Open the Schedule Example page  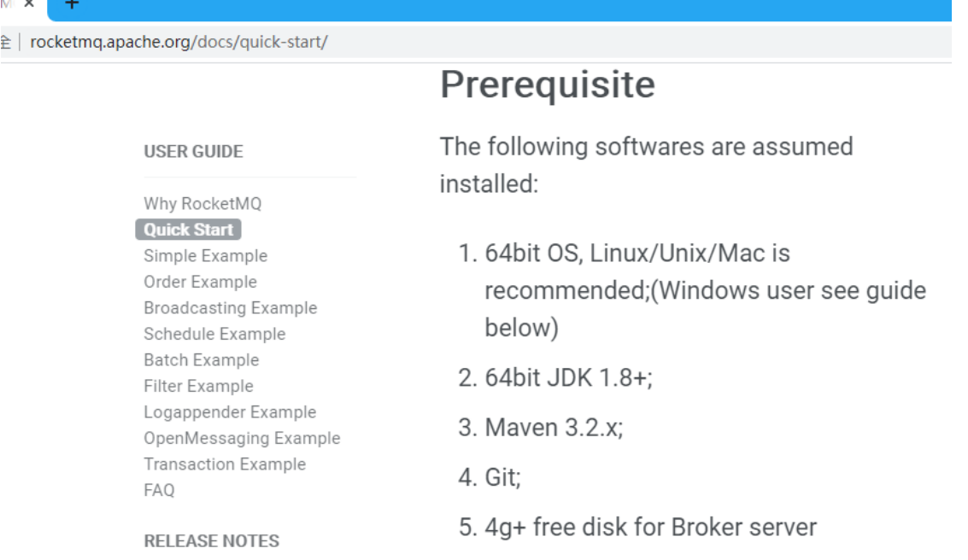pos(214,334)
